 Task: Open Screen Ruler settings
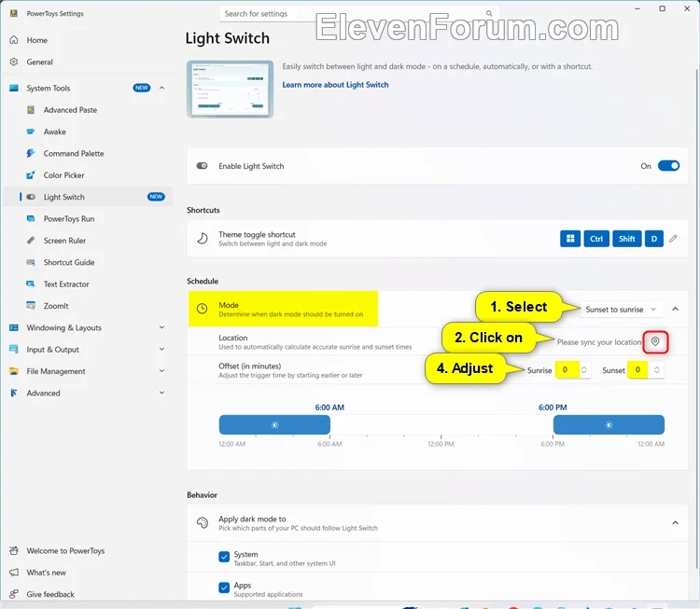tap(64, 241)
